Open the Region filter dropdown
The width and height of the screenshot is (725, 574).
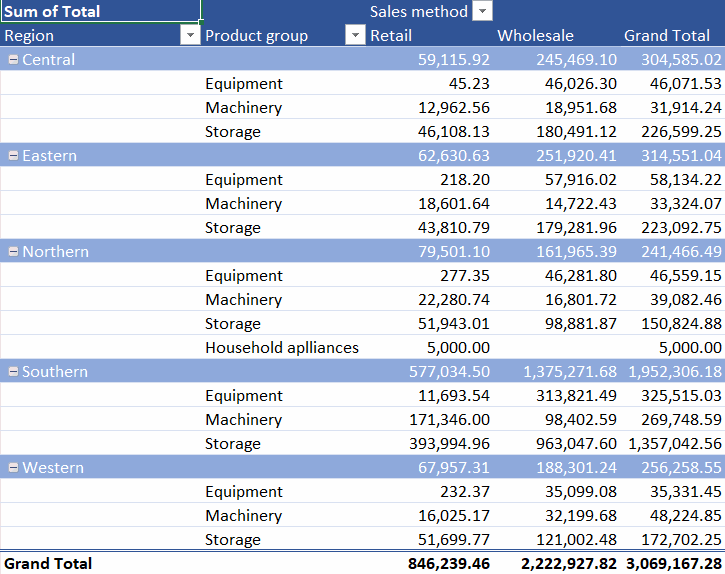[x=190, y=35]
